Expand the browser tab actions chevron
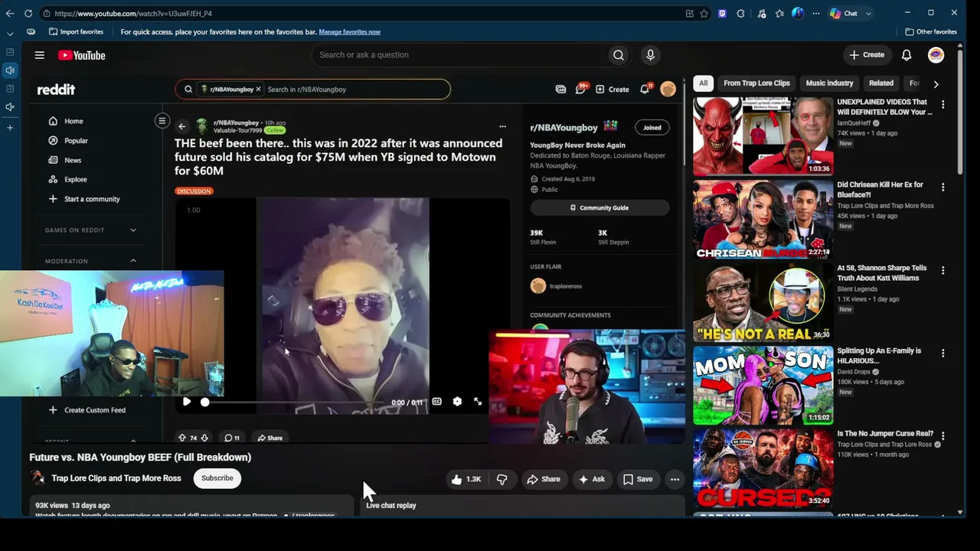This screenshot has height=551, width=980. point(10,34)
